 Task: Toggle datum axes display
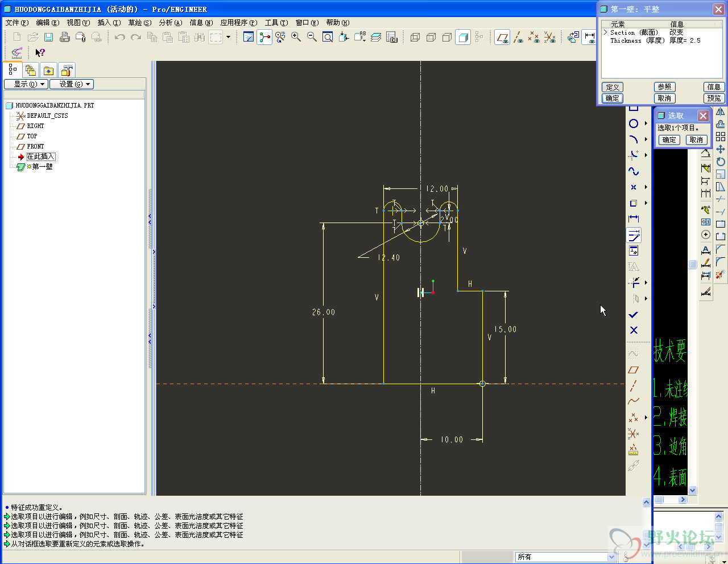coord(518,37)
